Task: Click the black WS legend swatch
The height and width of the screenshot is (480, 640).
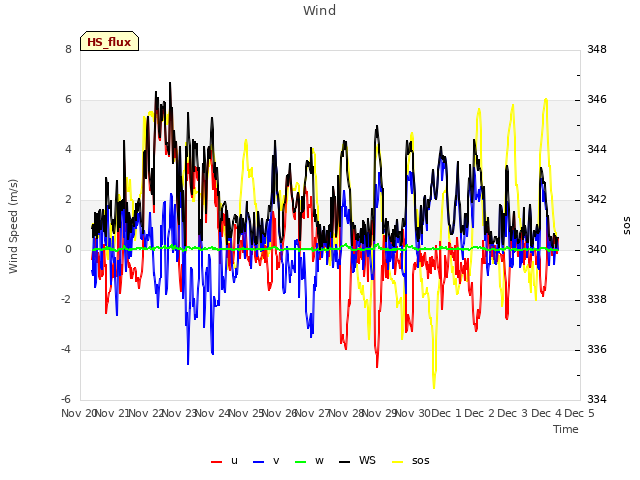Action: (x=344, y=462)
